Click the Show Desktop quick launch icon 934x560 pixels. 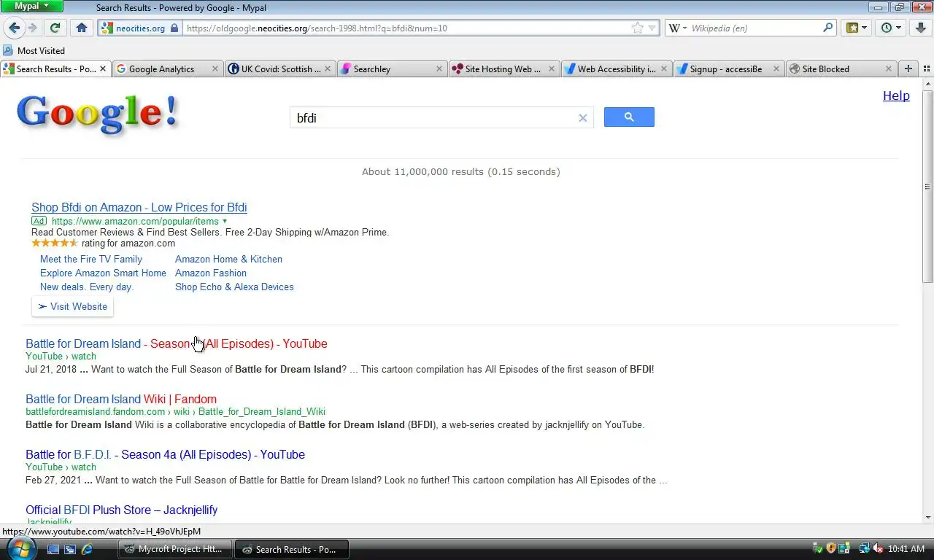(x=53, y=548)
